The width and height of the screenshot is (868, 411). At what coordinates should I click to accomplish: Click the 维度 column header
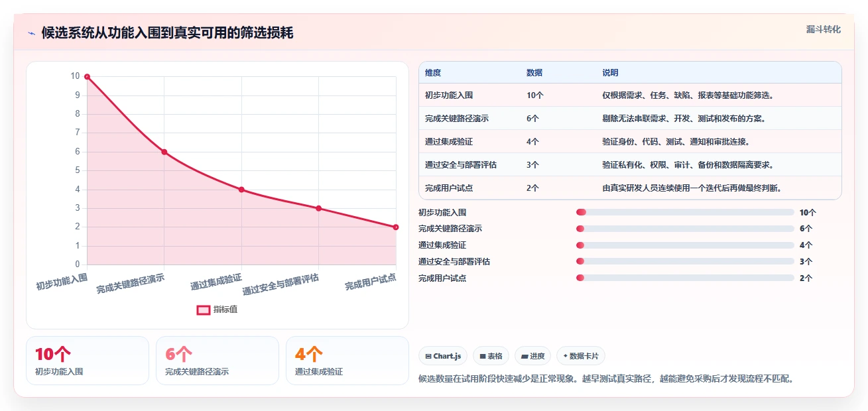433,72
